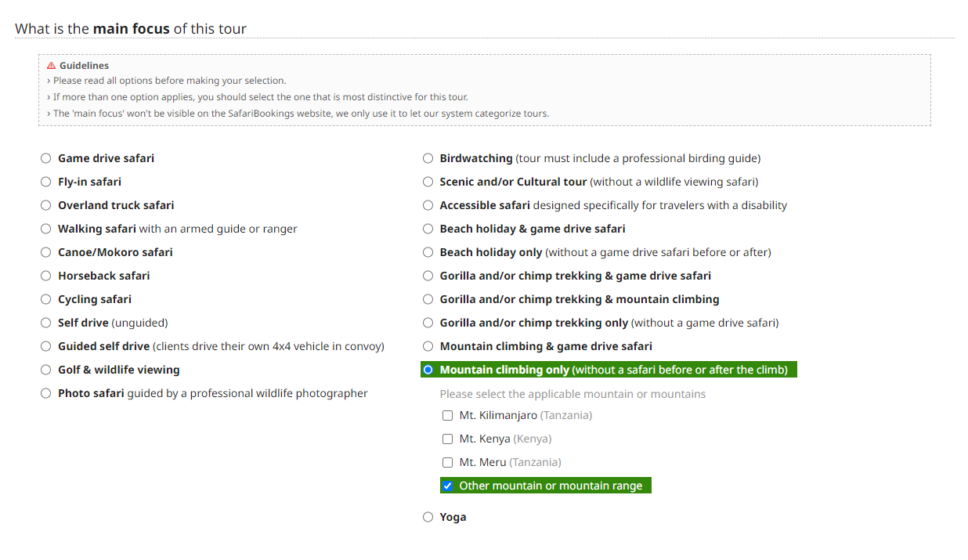The width and height of the screenshot is (968, 560).
Task: Select the Guided self drive radio button
Action: click(46, 346)
